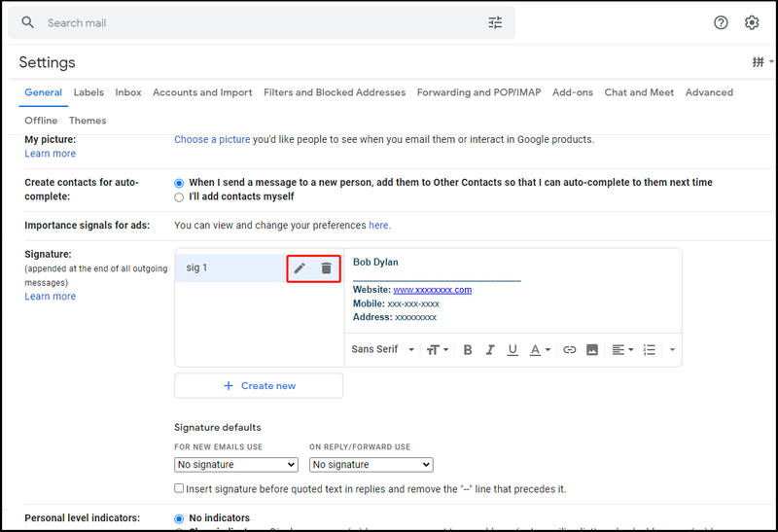Select the sig 1 signature entry
The image size is (778, 532).
point(230,268)
